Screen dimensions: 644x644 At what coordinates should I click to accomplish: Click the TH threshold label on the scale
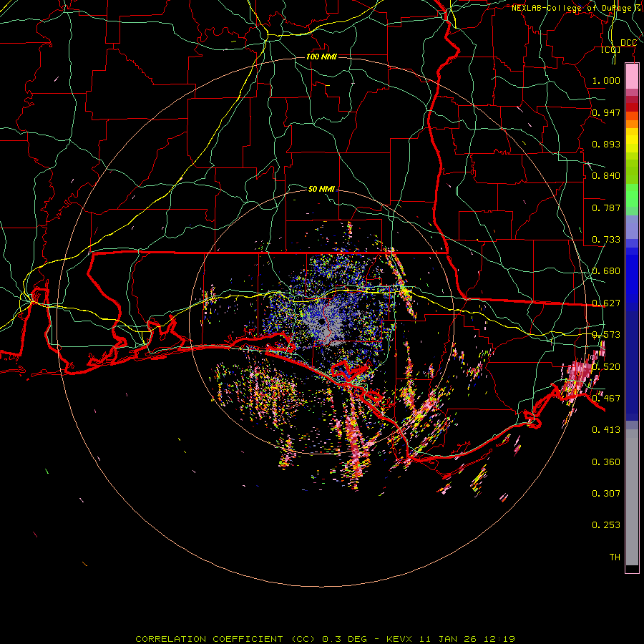615,557
